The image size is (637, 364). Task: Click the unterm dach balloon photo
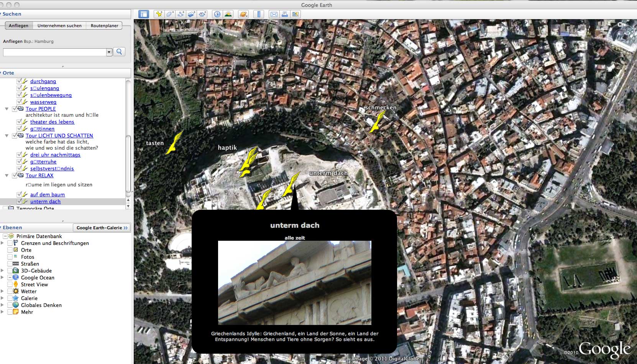click(294, 282)
